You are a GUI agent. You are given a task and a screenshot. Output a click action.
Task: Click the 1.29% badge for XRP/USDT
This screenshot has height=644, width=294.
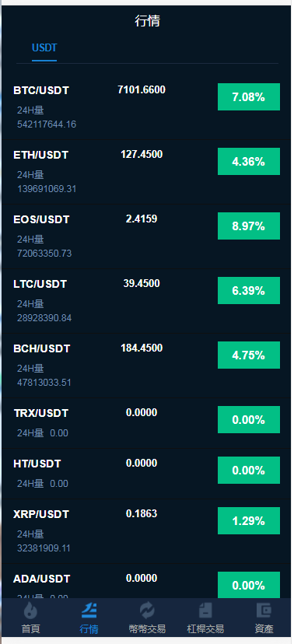click(x=249, y=521)
